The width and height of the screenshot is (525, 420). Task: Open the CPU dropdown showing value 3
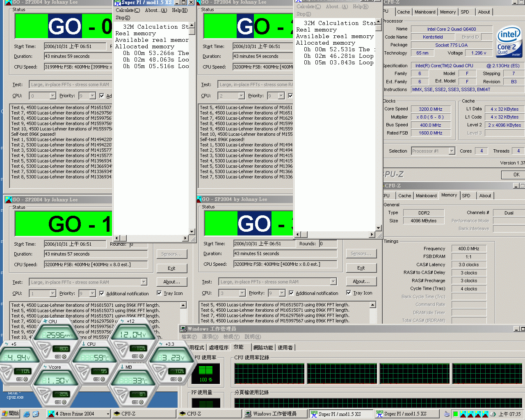pyautogui.click(x=242, y=293)
